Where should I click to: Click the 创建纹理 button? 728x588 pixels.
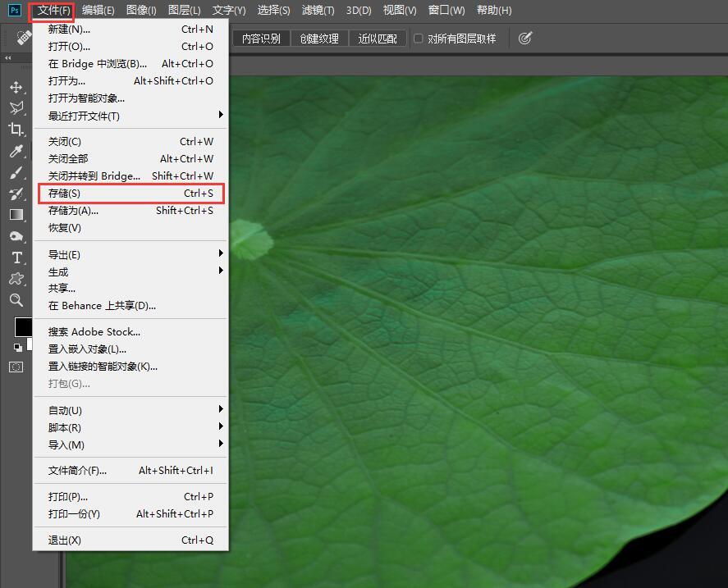pyautogui.click(x=319, y=39)
